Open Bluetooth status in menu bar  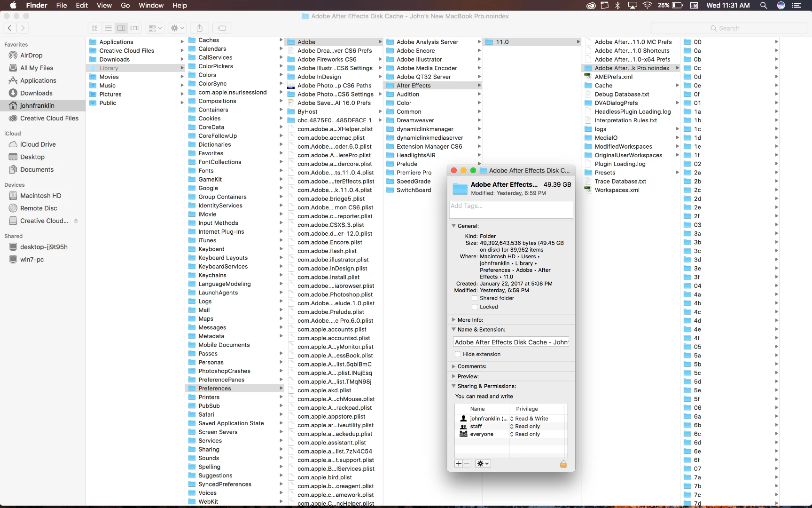click(618, 6)
